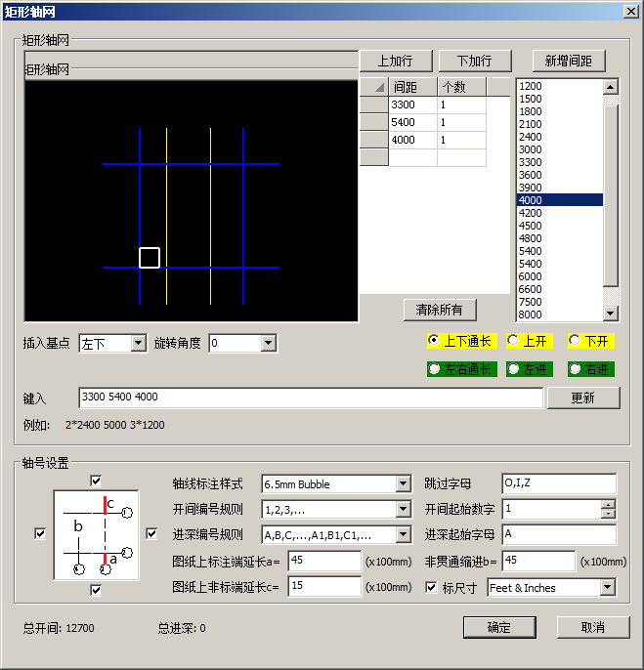This screenshot has height=670, width=644.
Task: Select 1500 in the spacing list
Action: pos(560,99)
